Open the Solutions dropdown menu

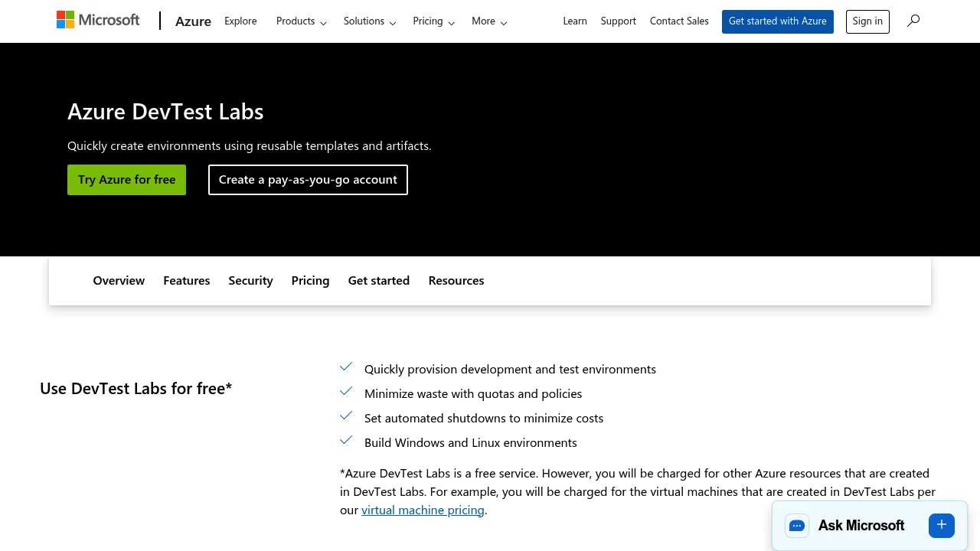(370, 21)
